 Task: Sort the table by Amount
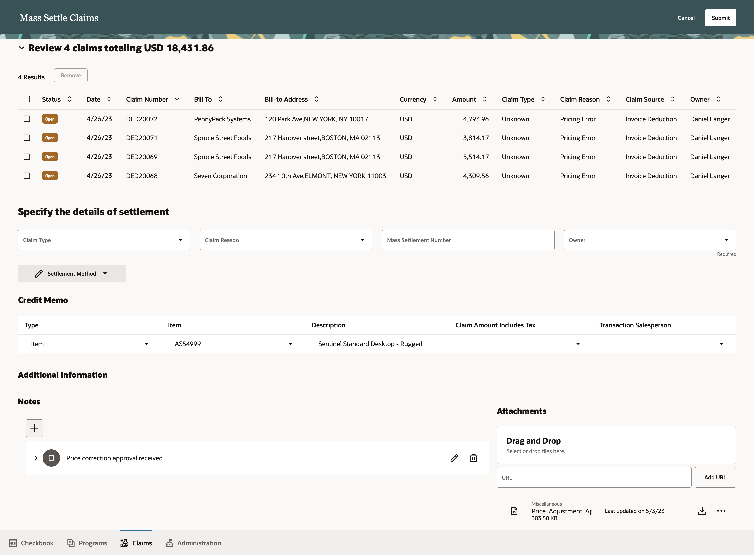pos(485,99)
